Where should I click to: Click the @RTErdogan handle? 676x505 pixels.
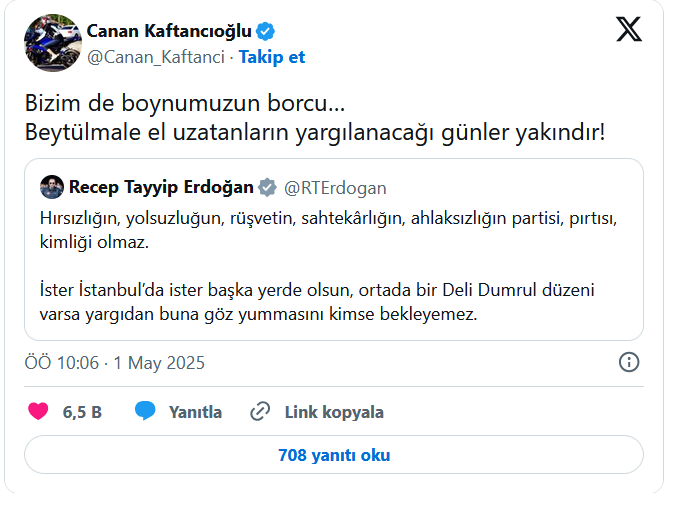335,187
